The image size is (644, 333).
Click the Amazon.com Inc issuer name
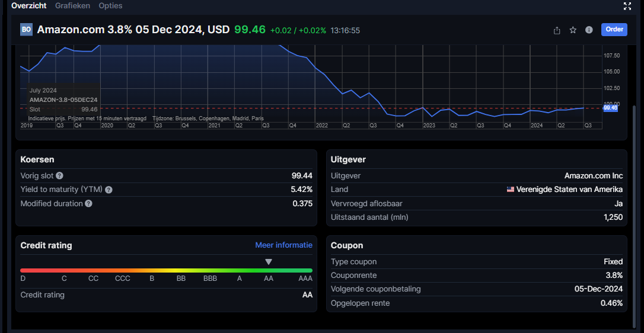point(594,176)
